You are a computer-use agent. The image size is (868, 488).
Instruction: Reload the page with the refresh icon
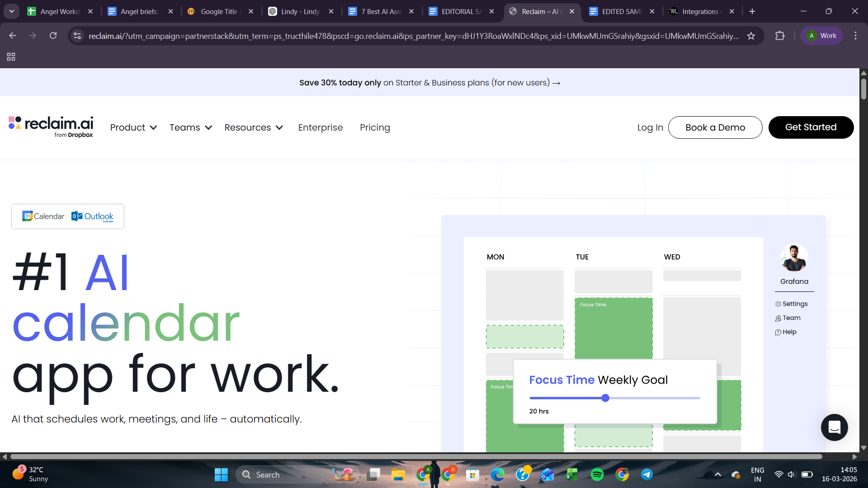(x=53, y=36)
